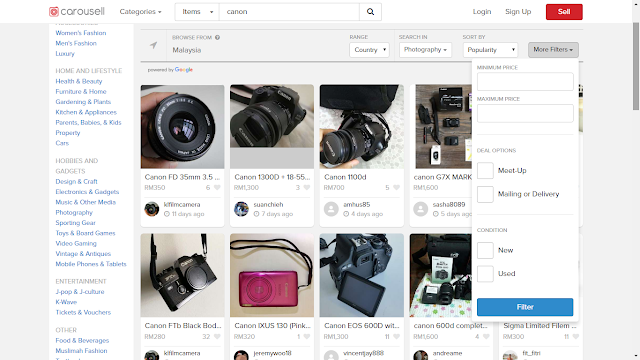640x360 pixels.
Task: Like the Canon EOS 600D heart
Action: 396,337
